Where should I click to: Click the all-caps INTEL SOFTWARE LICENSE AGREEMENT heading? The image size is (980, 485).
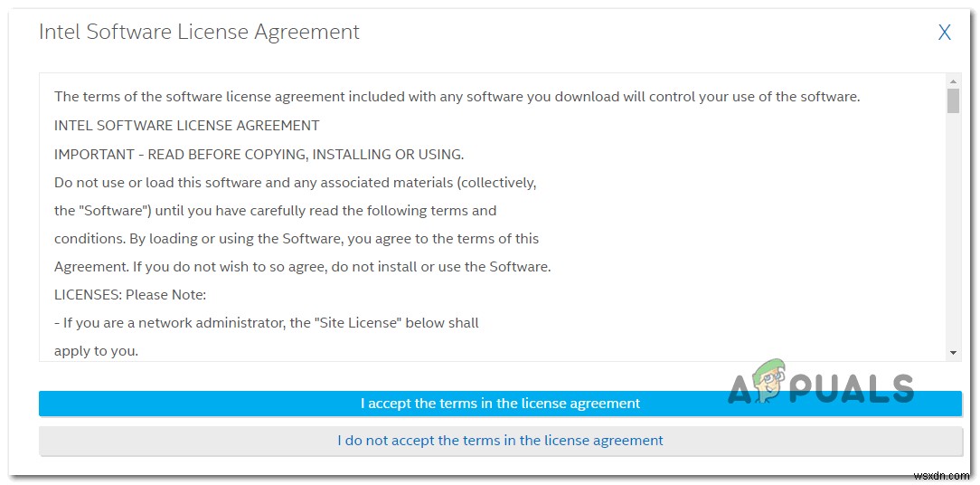(x=186, y=125)
